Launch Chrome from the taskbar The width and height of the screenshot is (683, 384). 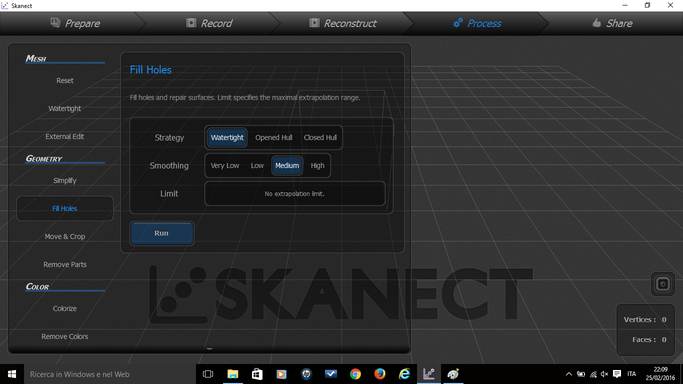click(355, 374)
